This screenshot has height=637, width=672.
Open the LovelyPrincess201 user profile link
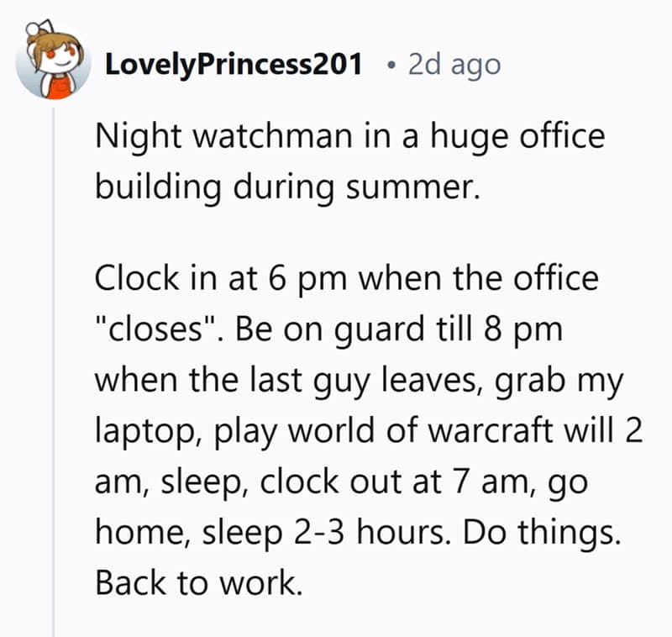233,65
